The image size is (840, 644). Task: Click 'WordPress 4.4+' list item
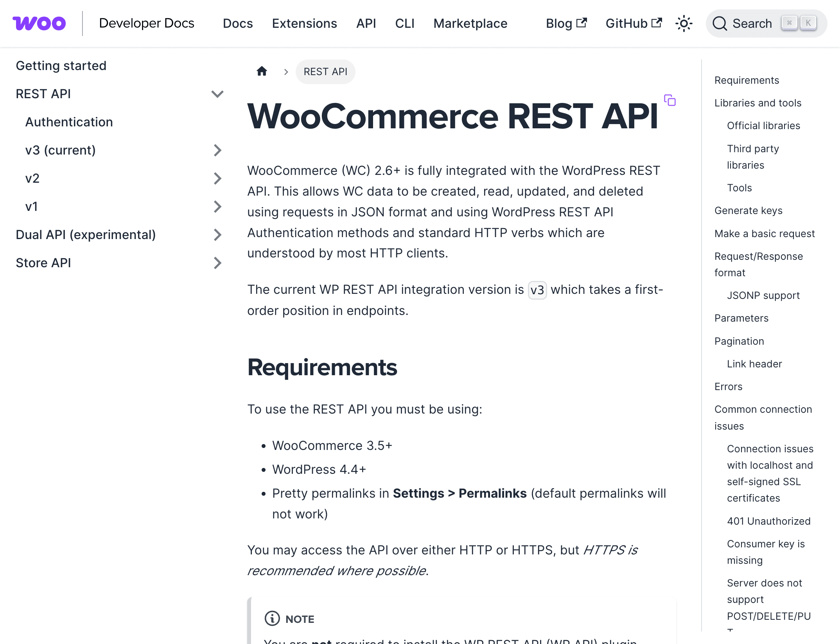click(x=319, y=470)
